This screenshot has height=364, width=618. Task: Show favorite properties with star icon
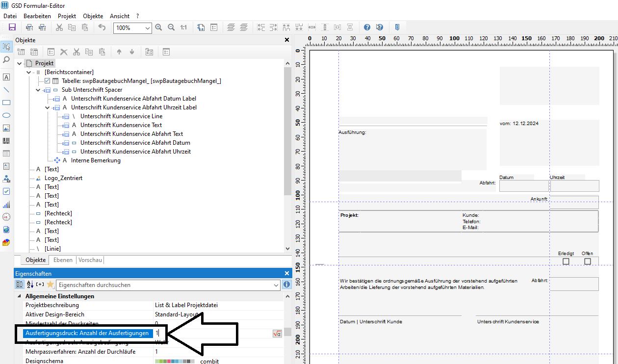50,285
